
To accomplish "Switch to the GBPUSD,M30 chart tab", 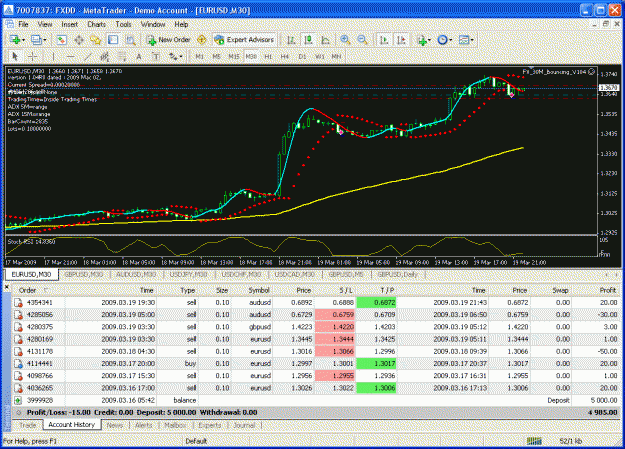I will [x=84, y=274].
